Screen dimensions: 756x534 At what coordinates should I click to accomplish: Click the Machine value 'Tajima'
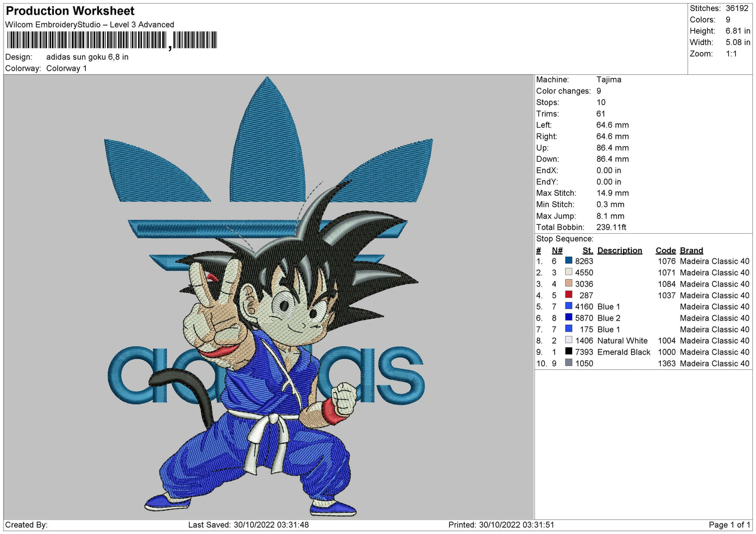coord(609,79)
